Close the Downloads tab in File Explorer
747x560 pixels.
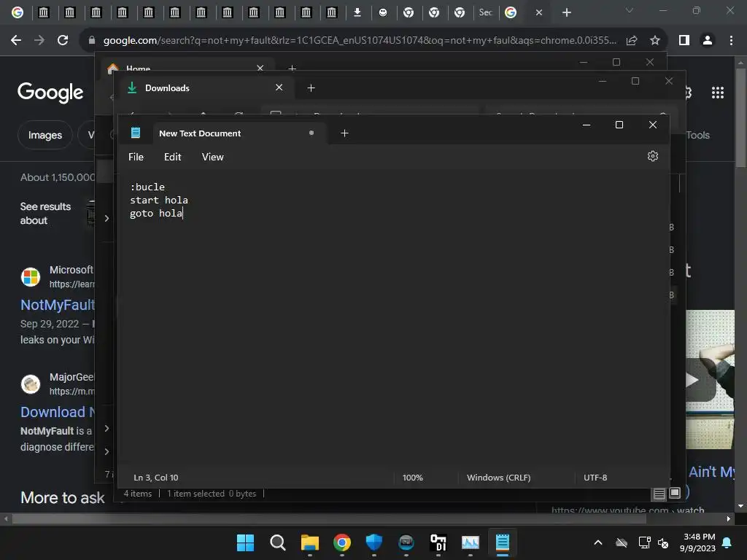(279, 87)
